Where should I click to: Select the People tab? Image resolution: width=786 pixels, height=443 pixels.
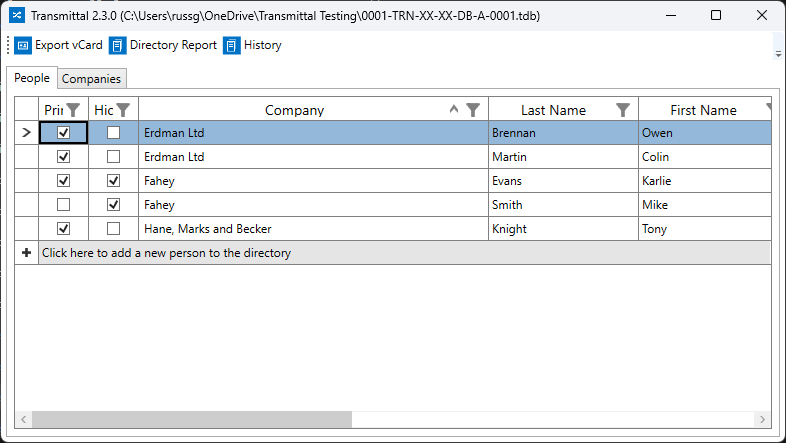(x=32, y=78)
